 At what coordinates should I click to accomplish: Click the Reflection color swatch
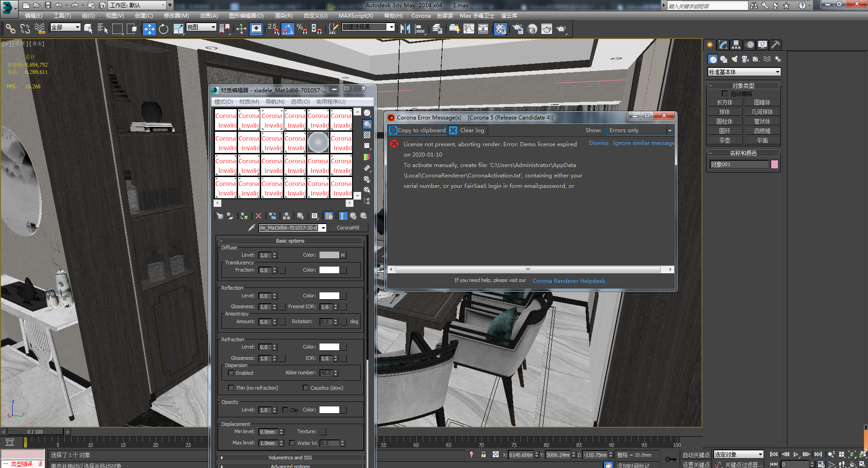pos(329,296)
